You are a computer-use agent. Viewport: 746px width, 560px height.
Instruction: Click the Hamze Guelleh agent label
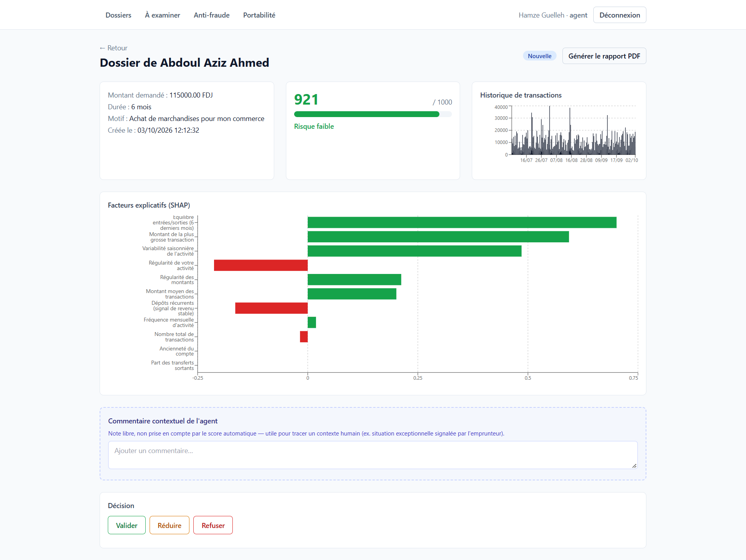553,15
